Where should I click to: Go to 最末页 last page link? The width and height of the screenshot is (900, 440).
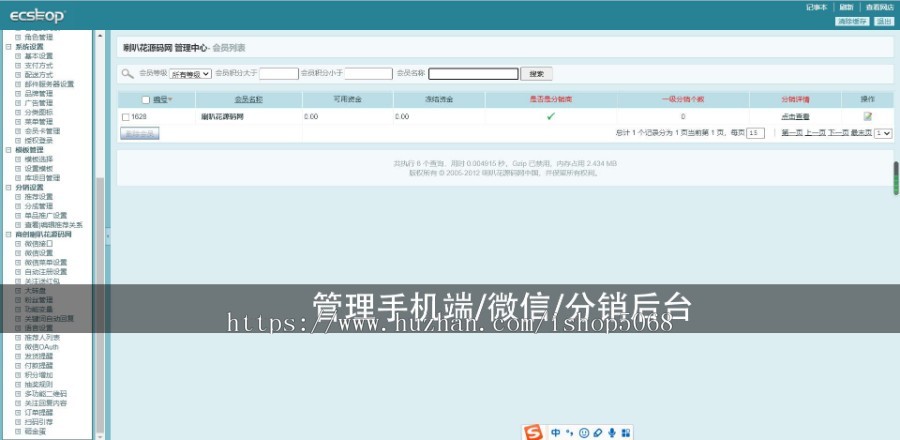point(861,133)
